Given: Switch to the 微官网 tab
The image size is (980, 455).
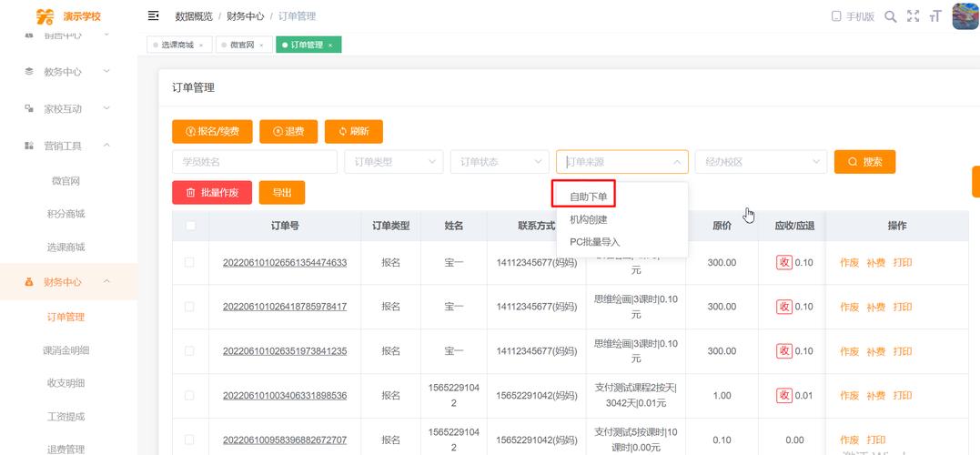Looking at the screenshot, I should 240,45.
